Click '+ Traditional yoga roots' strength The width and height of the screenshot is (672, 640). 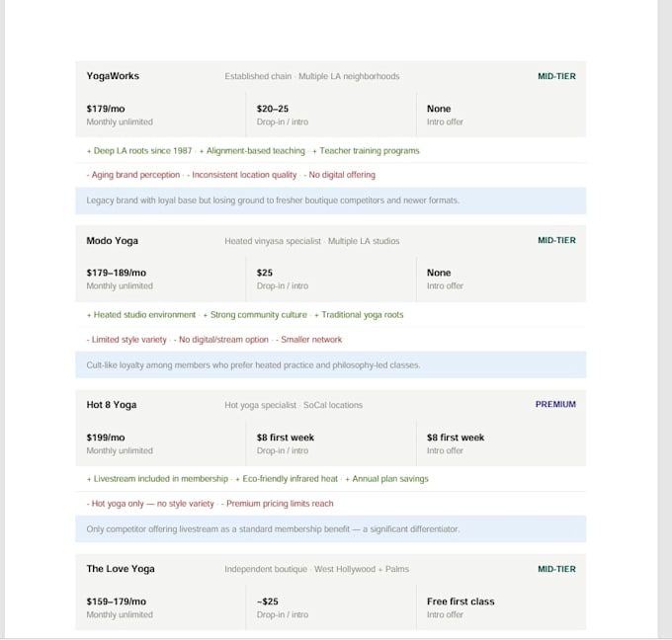pos(359,315)
